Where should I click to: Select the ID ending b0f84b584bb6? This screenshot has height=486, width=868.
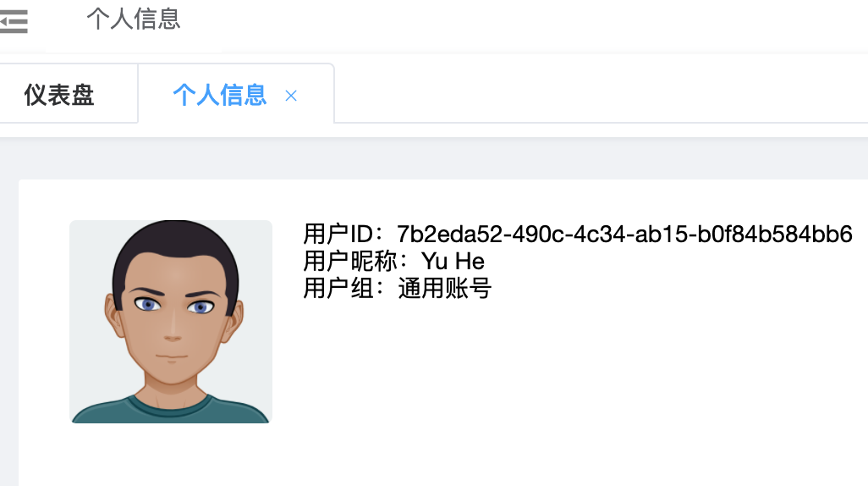(775, 235)
